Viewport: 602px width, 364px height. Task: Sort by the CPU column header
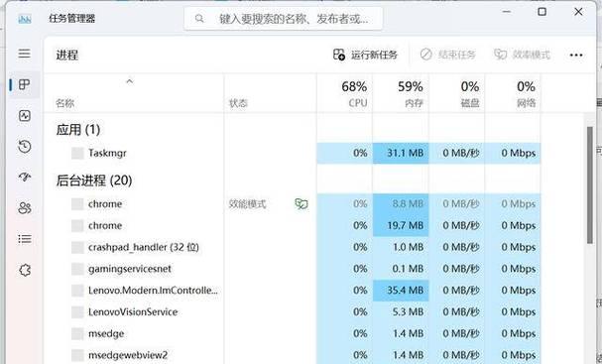pyautogui.click(x=345, y=93)
